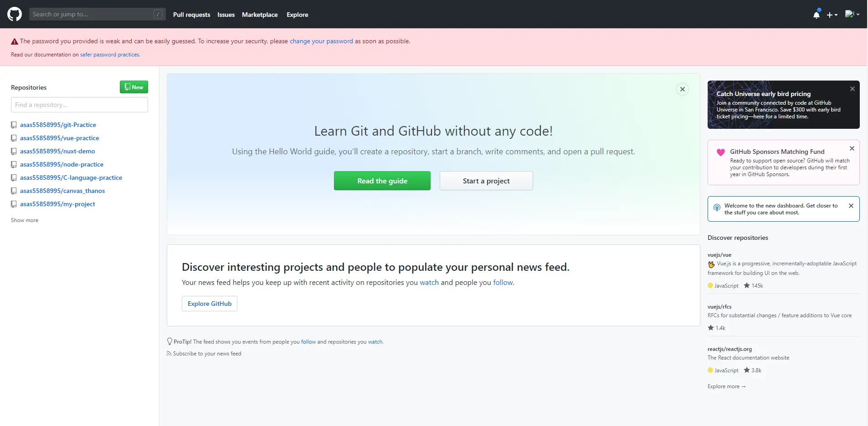Click repo icon beside node-practice

(x=14, y=164)
